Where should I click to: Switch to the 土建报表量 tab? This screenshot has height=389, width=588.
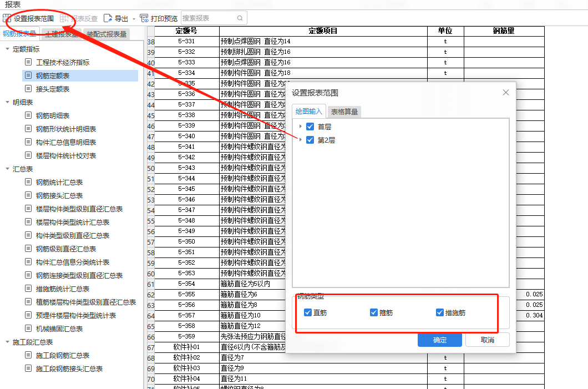pos(62,34)
